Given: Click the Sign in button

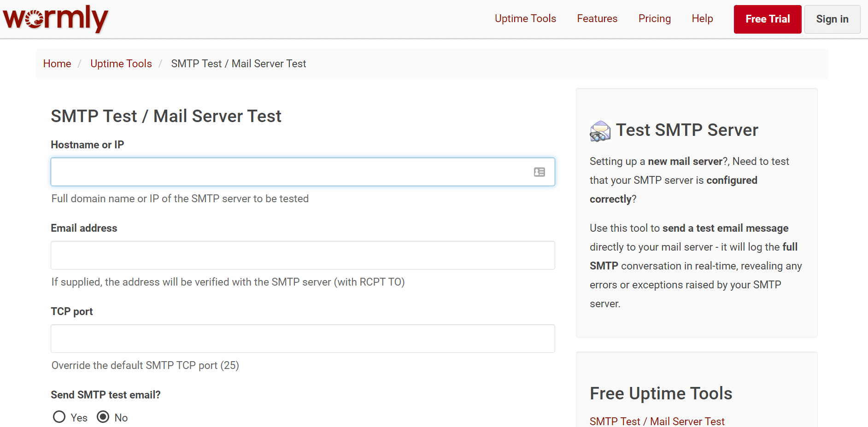Looking at the screenshot, I should pyautogui.click(x=832, y=19).
